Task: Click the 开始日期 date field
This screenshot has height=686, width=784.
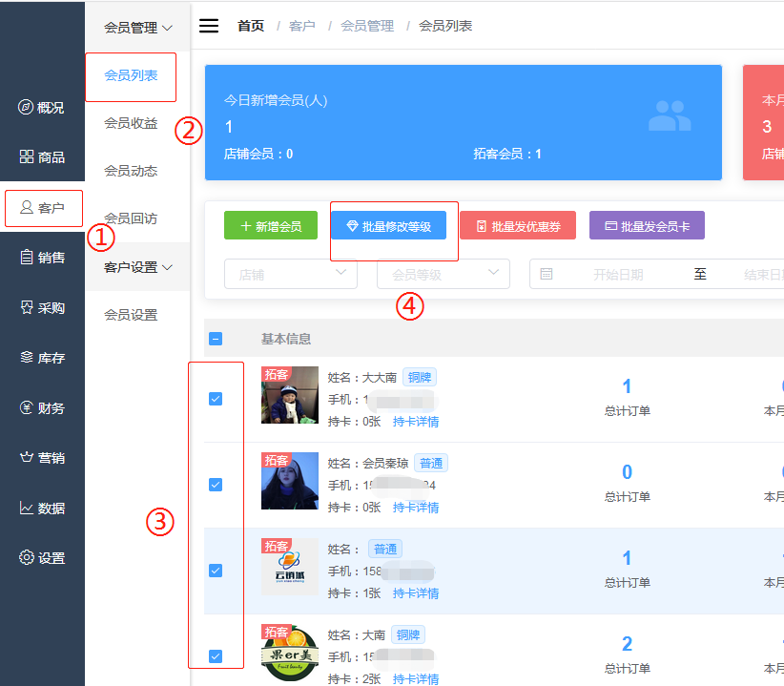Action: [x=618, y=275]
